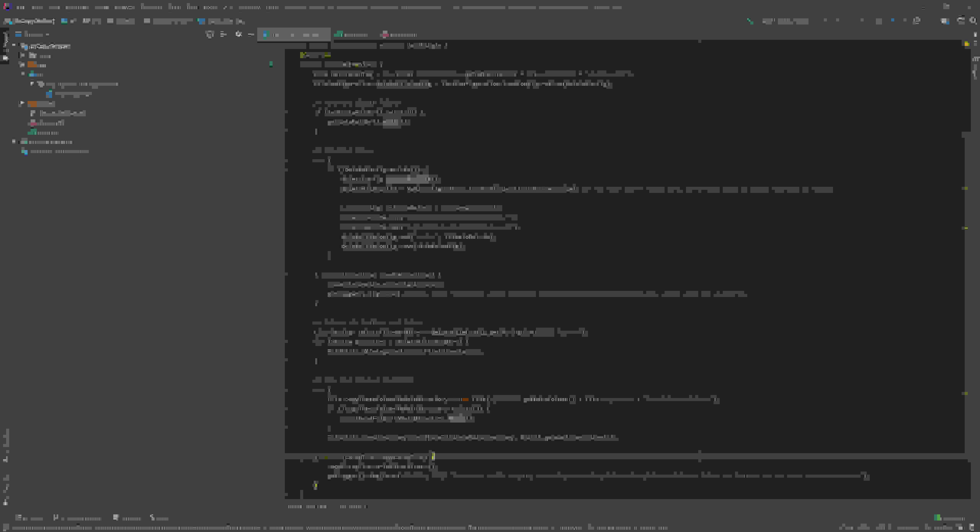
Task: Switch to the active Java class editor tab
Action: pos(293,35)
